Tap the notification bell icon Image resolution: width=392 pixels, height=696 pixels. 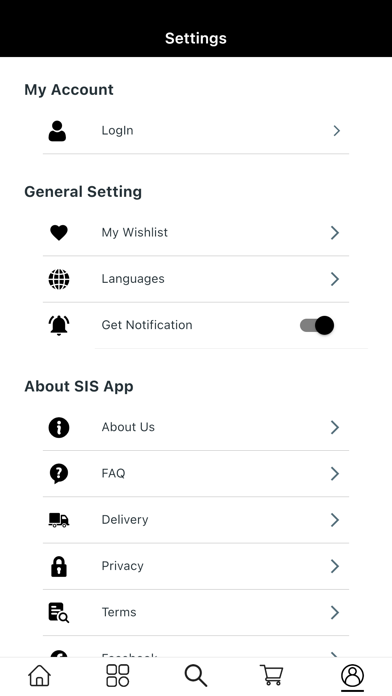(x=59, y=325)
